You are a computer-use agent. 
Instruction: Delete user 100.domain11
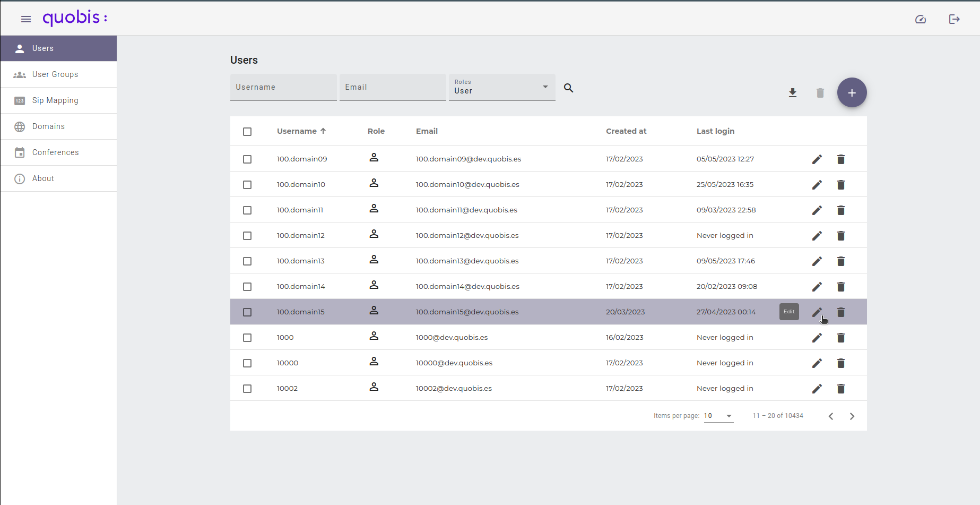841,210
